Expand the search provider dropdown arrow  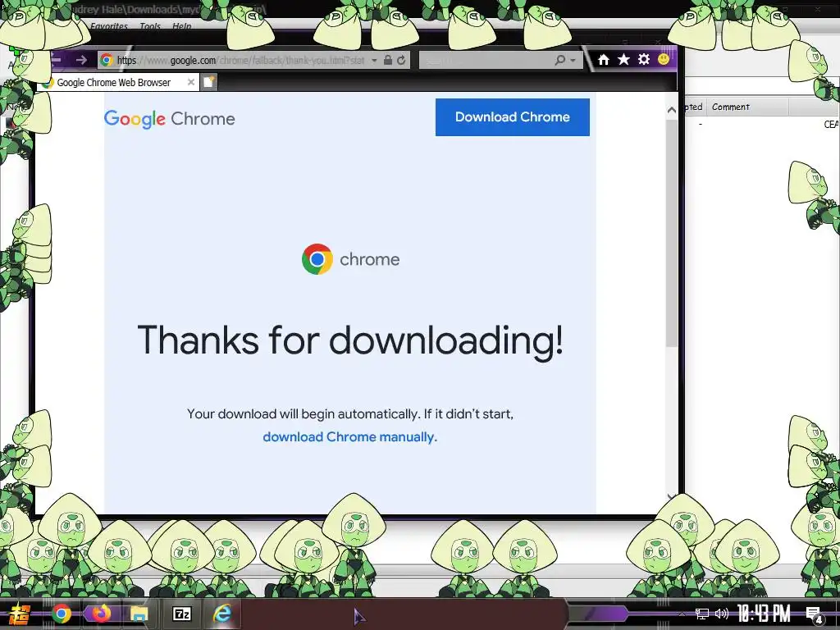pos(573,60)
